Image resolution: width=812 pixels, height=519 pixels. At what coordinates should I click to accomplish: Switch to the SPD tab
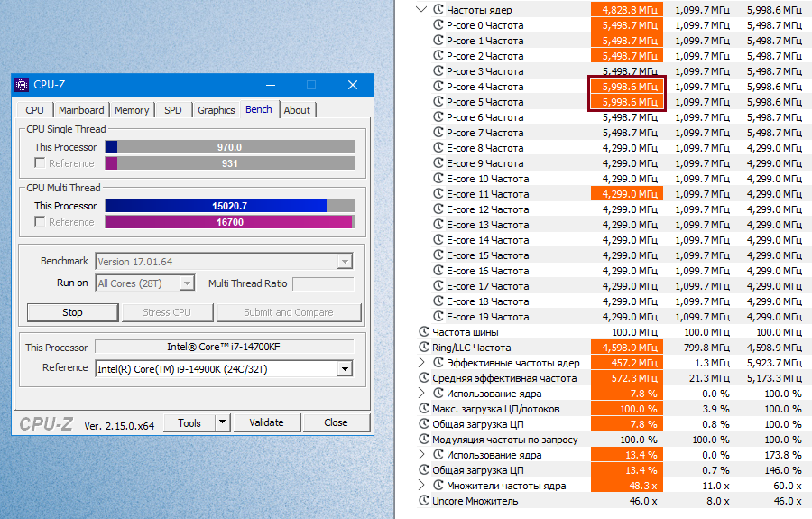tap(173, 110)
